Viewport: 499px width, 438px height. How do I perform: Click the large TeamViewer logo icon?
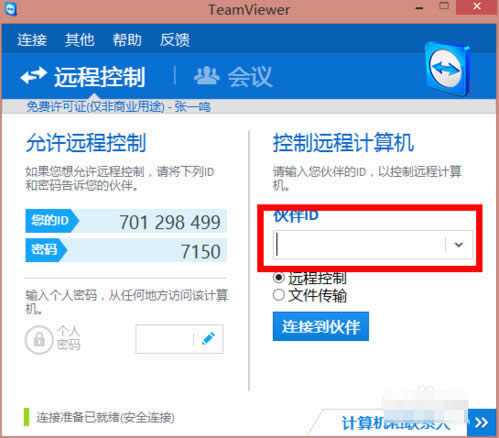pos(448,69)
